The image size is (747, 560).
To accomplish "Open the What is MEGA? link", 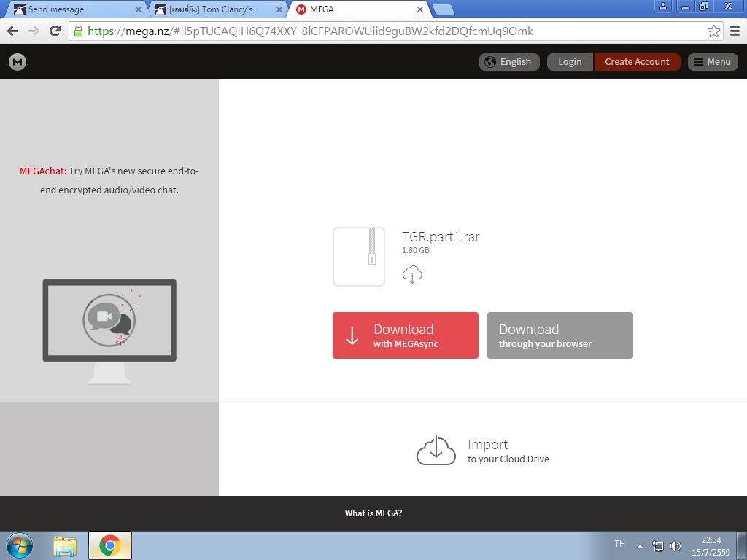I will tap(373, 513).
